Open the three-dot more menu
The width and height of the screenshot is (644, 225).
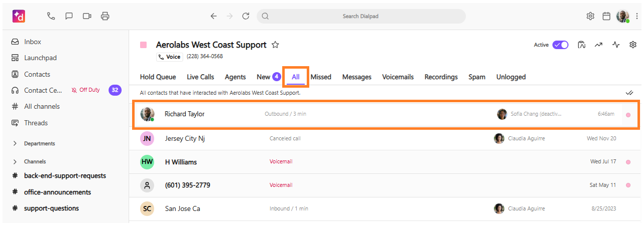[636, 16]
